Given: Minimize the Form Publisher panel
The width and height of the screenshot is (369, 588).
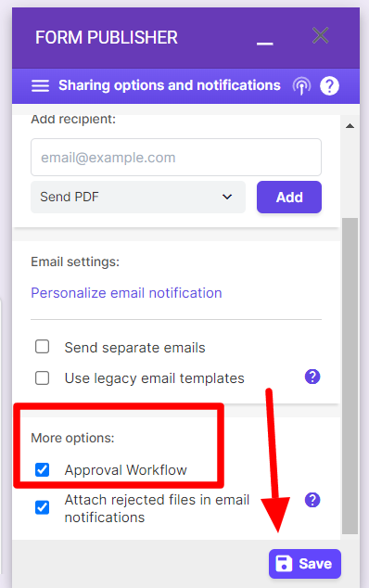Looking at the screenshot, I should point(265,43).
